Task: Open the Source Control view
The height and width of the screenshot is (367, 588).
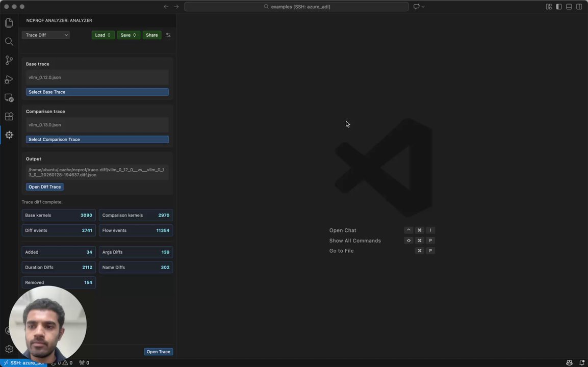Action: pyautogui.click(x=9, y=60)
